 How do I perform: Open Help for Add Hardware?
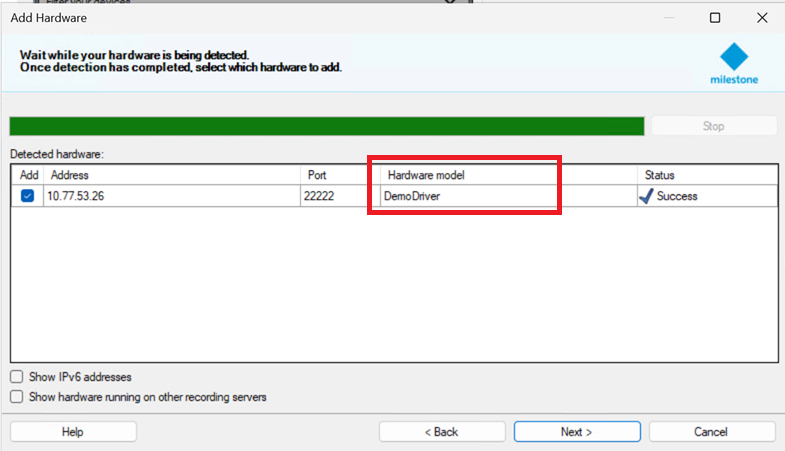point(73,432)
